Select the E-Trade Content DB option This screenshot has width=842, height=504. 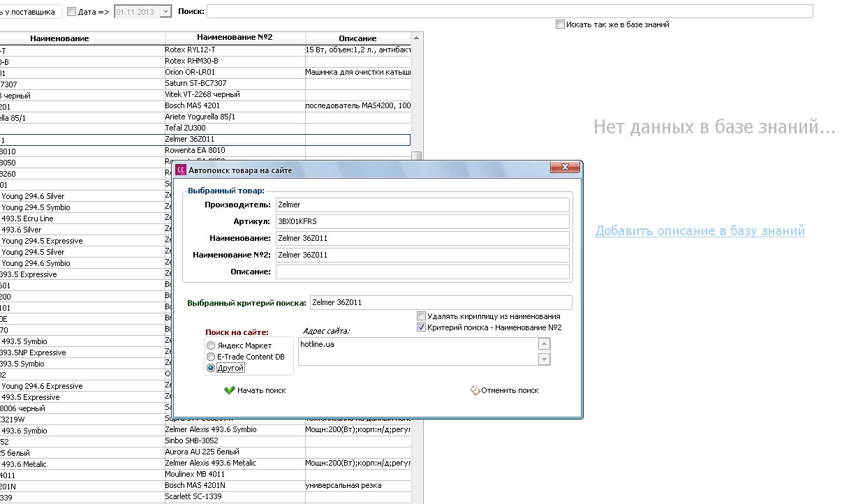[x=211, y=357]
